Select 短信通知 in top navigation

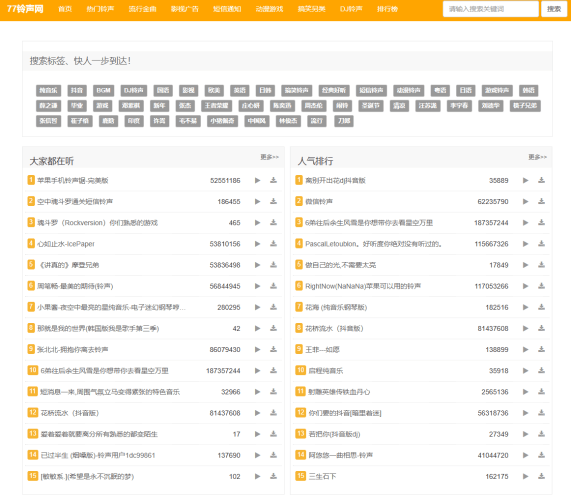click(x=227, y=9)
